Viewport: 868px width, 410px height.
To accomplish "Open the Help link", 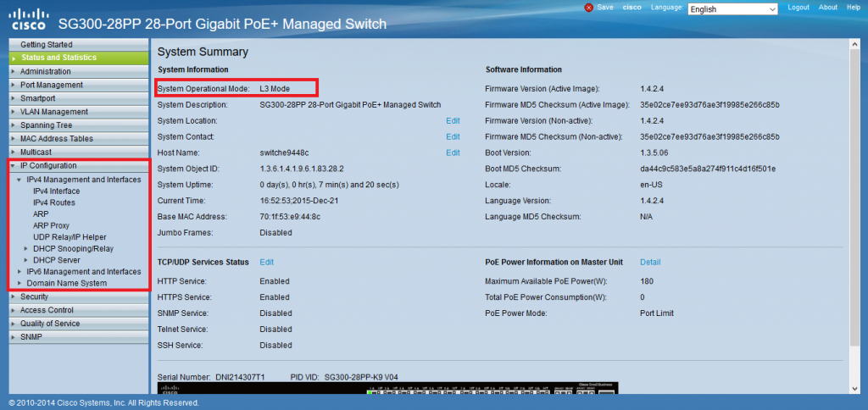I will (853, 7).
